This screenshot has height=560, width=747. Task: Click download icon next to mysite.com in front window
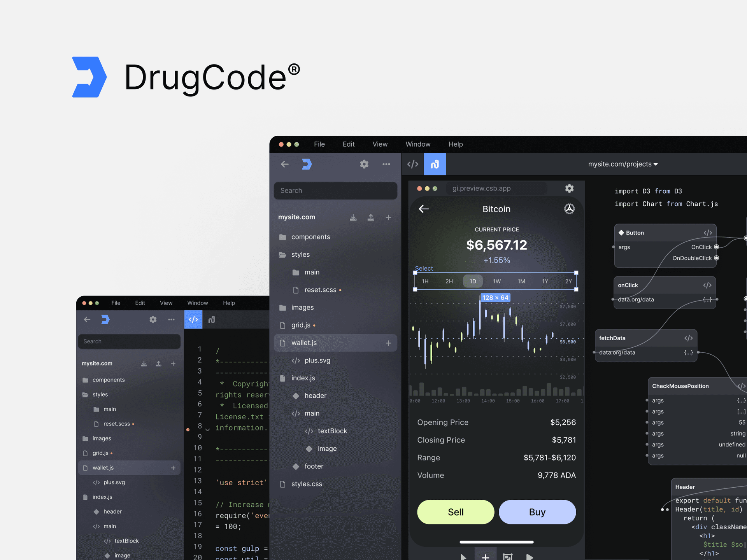coord(353,217)
